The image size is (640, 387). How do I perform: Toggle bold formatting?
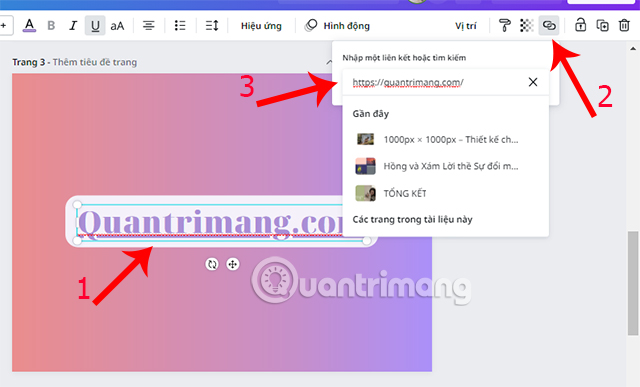point(51,26)
